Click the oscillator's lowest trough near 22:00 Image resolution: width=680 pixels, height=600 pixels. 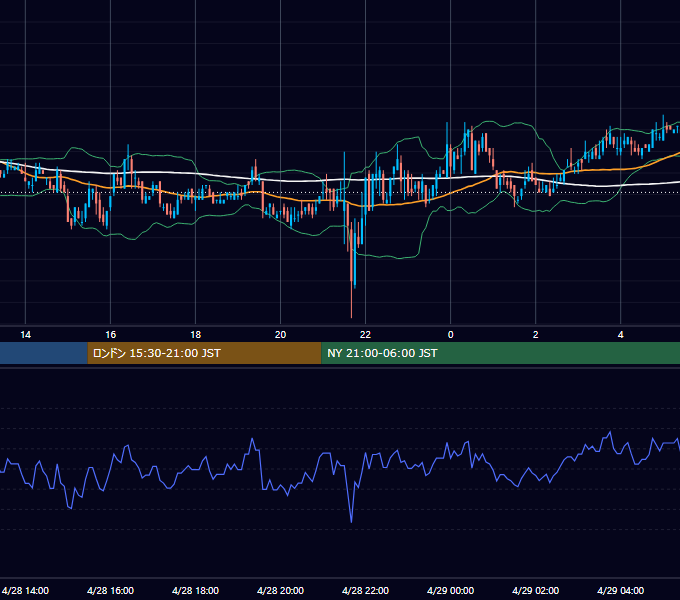coord(351,521)
